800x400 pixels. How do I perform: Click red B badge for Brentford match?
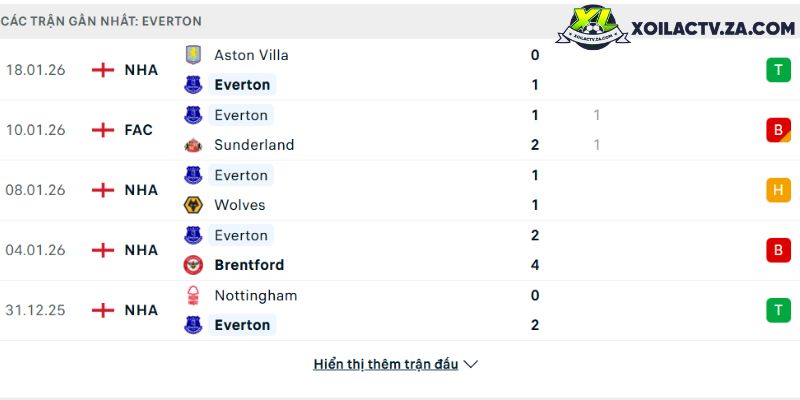pos(778,250)
